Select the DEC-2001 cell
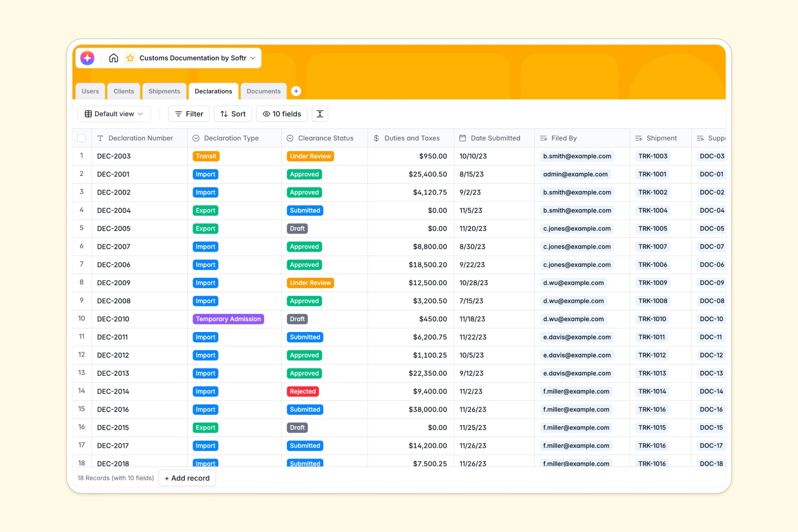Image resolution: width=798 pixels, height=532 pixels. [x=139, y=174]
